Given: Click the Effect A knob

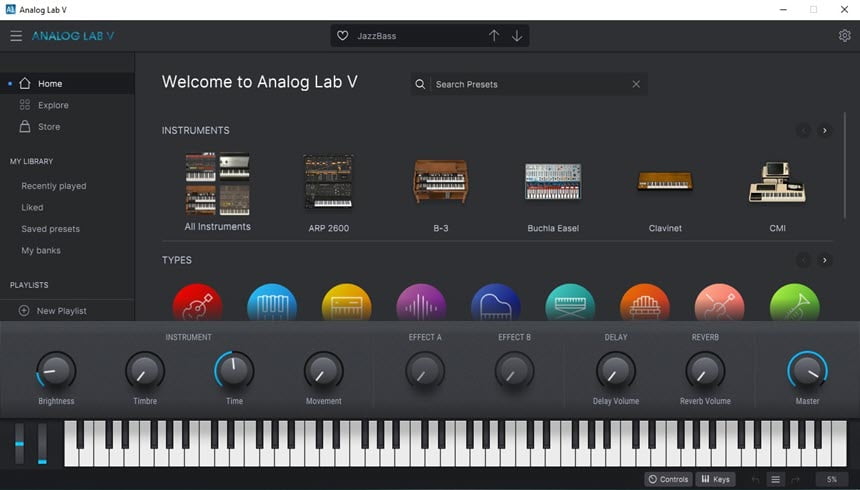Looking at the screenshot, I should pos(425,371).
